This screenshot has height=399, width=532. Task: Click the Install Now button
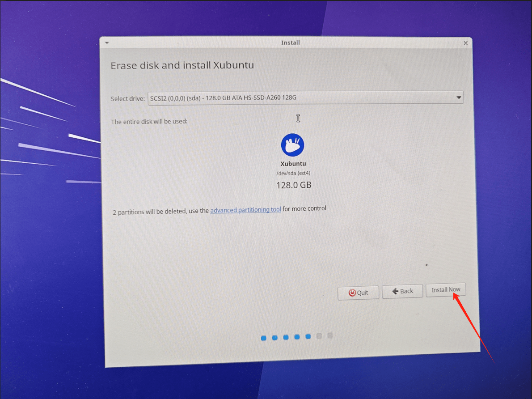point(445,290)
